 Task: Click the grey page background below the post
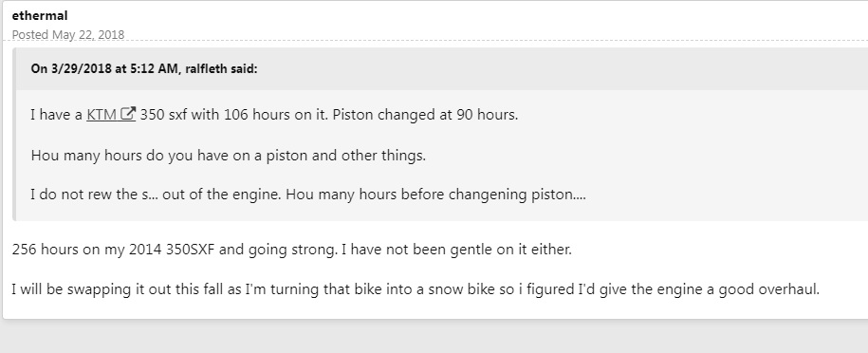click(x=434, y=336)
